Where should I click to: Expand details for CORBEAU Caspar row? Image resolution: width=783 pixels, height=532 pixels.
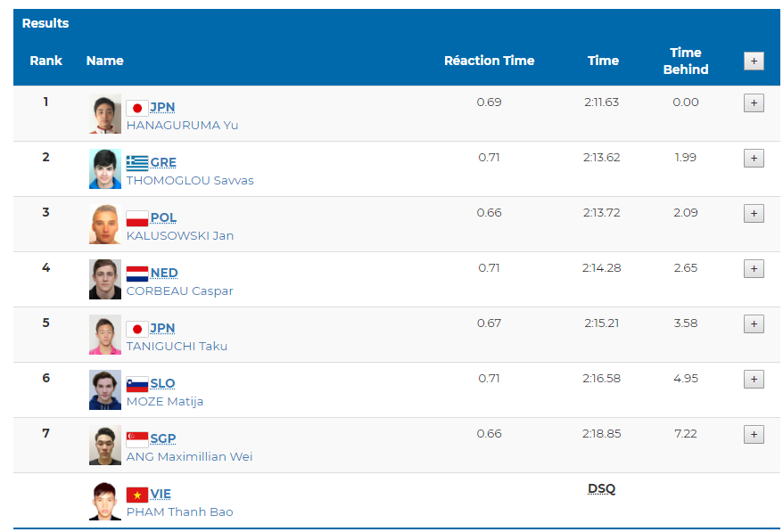tap(754, 269)
